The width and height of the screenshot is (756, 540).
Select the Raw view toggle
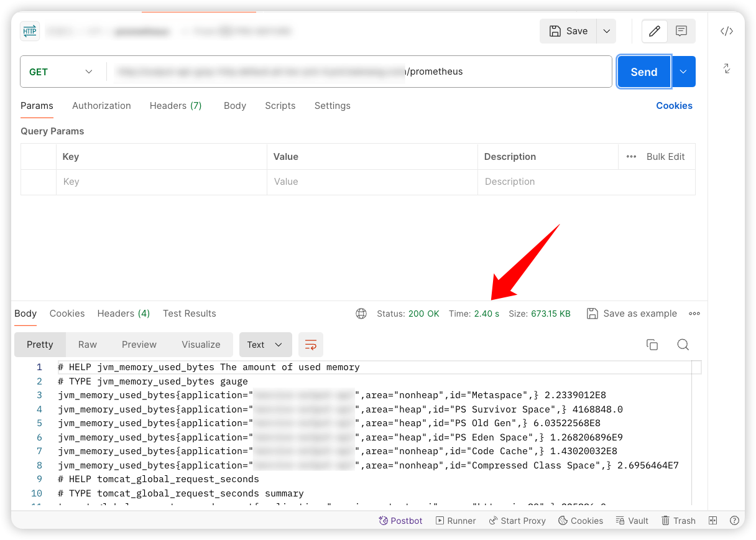click(88, 345)
